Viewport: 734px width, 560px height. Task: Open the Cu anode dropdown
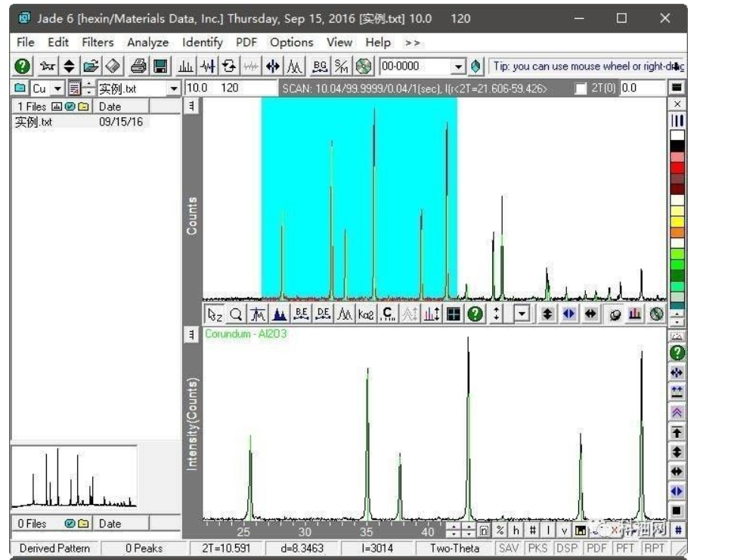(57, 88)
